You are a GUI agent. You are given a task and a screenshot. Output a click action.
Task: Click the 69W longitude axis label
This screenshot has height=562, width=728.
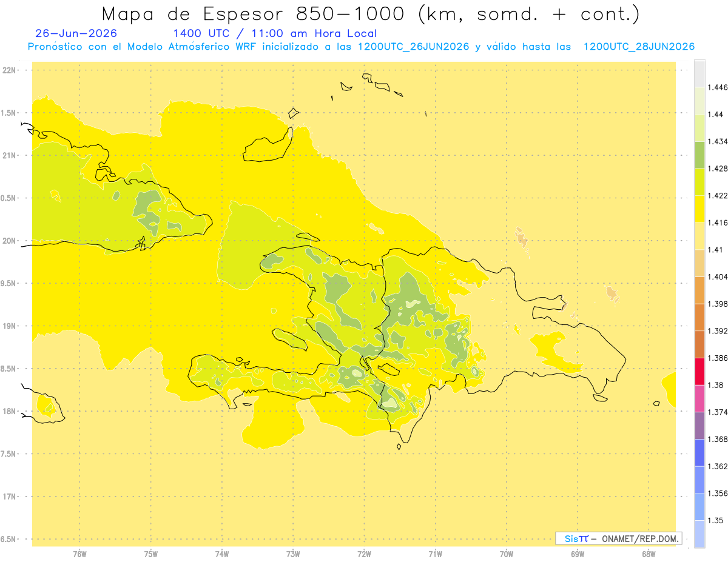pos(578,555)
